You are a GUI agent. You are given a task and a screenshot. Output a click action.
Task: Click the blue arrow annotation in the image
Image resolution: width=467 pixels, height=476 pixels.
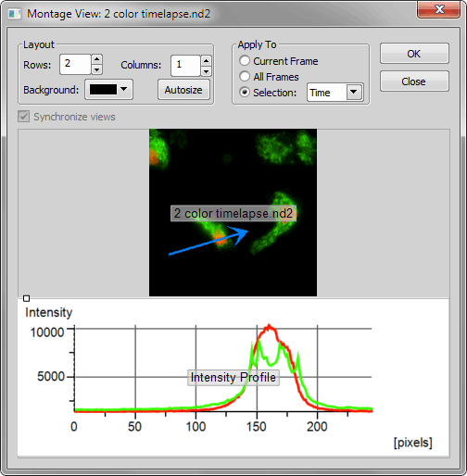tap(208, 241)
